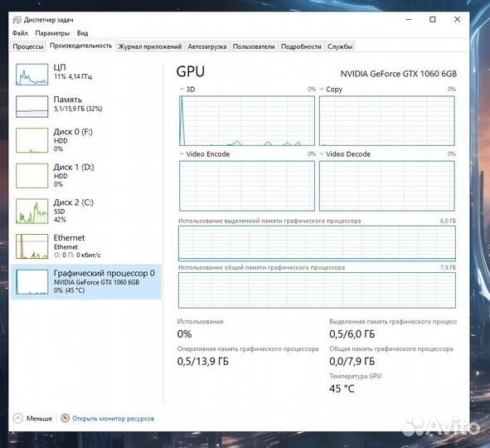Open the Video Encode engine dropdown
Viewport: 490px width, 448px height.
[x=182, y=153]
